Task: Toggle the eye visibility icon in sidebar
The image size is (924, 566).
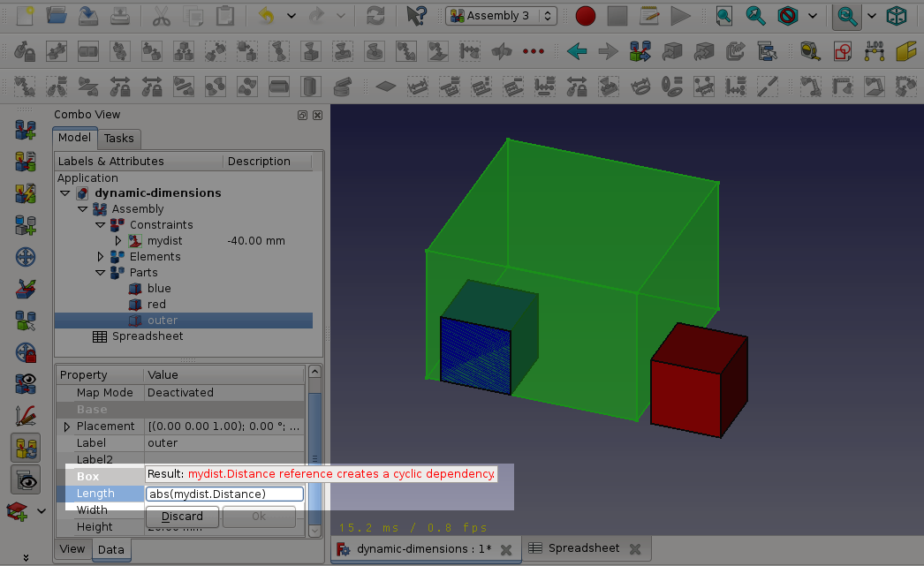Action: coord(25,479)
